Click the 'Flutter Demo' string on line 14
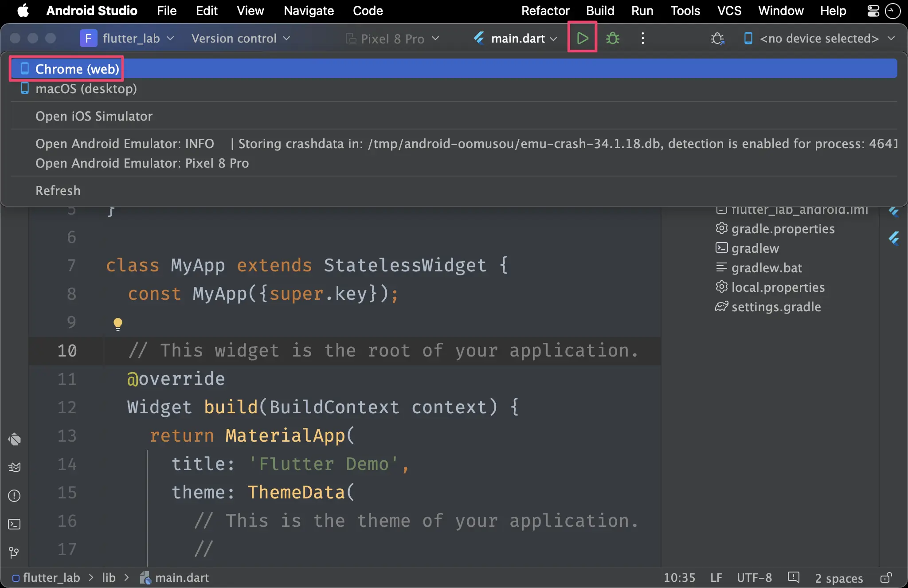908x588 pixels. 324,464
